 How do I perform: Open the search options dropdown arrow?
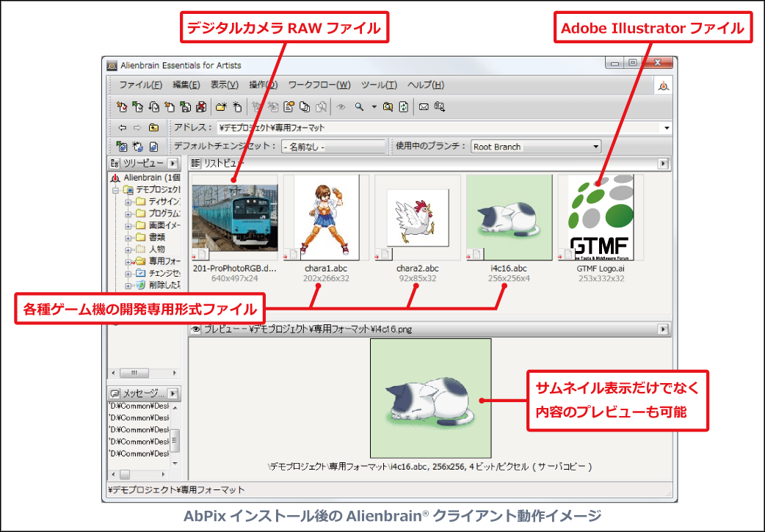point(374,107)
